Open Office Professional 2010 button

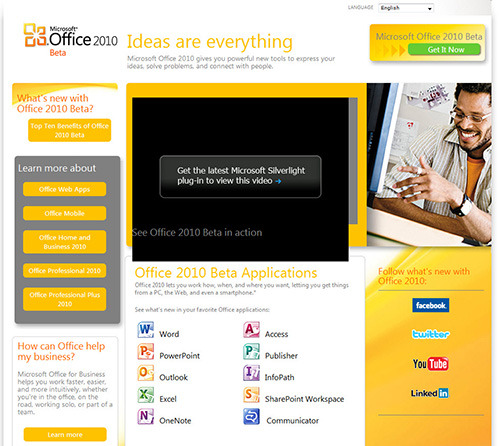[64, 271]
